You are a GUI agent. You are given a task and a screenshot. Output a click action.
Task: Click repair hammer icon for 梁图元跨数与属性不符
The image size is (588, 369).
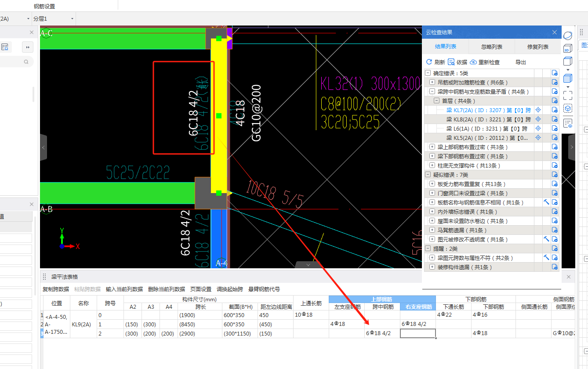(546, 258)
